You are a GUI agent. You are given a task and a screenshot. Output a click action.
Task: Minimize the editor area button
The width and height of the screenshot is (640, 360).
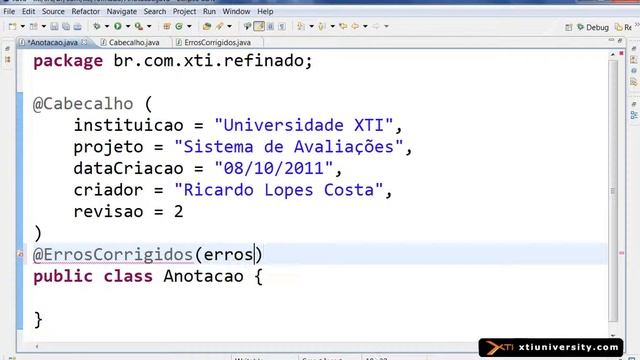pos(611,40)
